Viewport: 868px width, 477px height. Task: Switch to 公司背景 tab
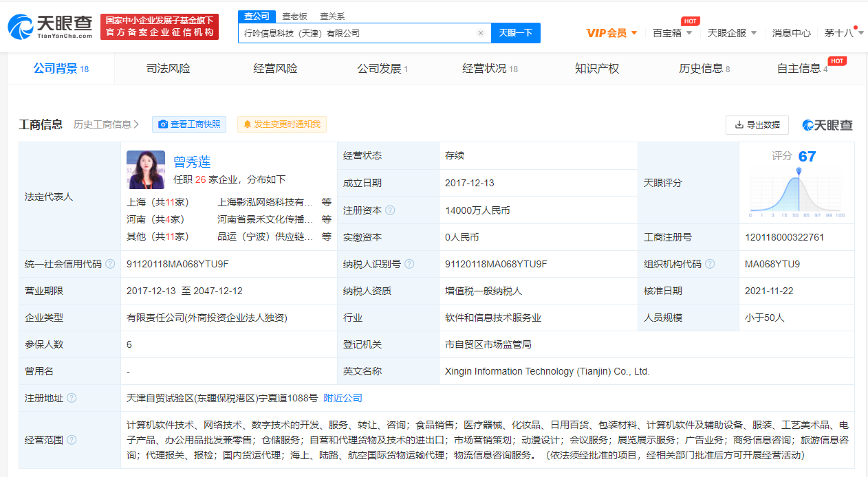[61, 69]
